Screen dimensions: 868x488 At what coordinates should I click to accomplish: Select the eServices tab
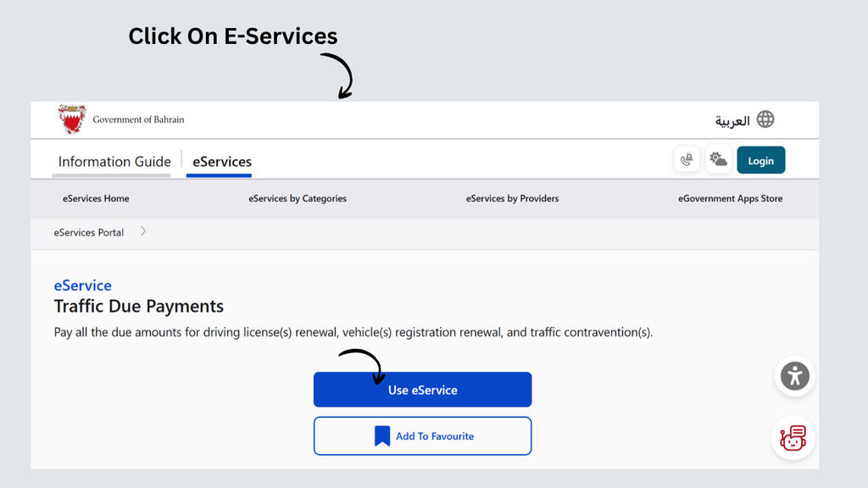click(221, 162)
